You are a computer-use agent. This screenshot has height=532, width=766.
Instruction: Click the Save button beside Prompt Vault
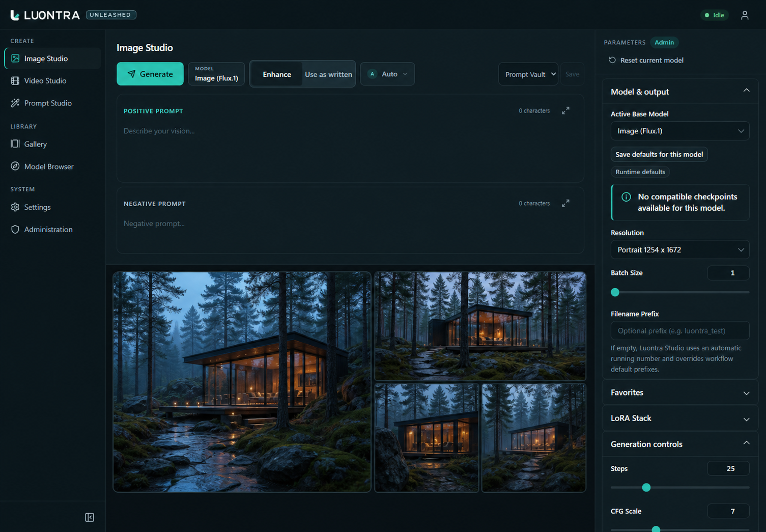tap(572, 74)
